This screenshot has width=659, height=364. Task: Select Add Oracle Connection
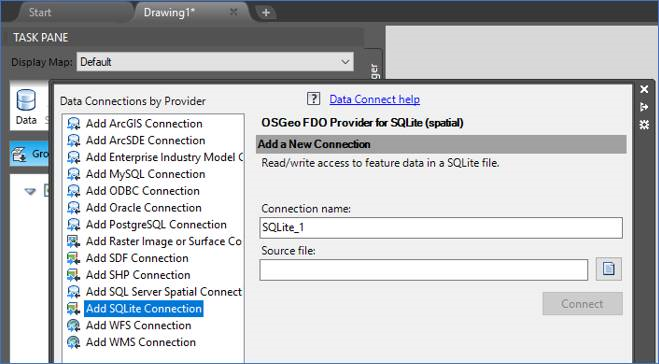(x=144, y=208)
